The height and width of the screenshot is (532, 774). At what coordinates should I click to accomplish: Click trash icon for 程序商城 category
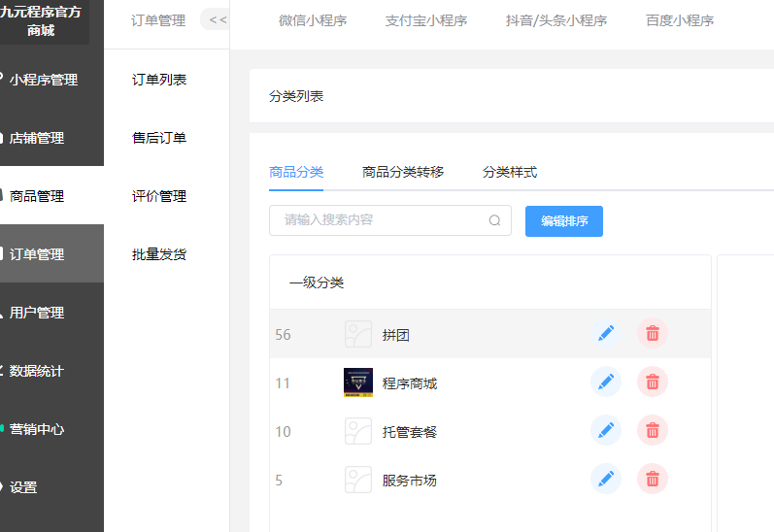[x=653, y=382]
